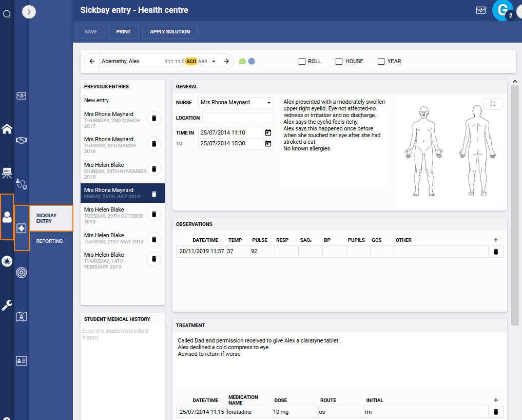522x420 pixels.
Task: Open the Time In calendar date picker
Action: pos(268,132)
